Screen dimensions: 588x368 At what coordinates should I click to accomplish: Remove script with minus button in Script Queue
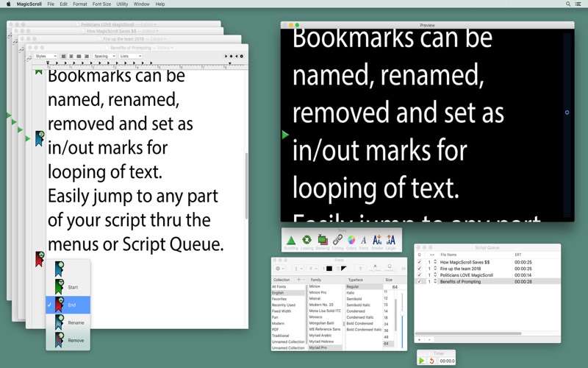[429, 339]
